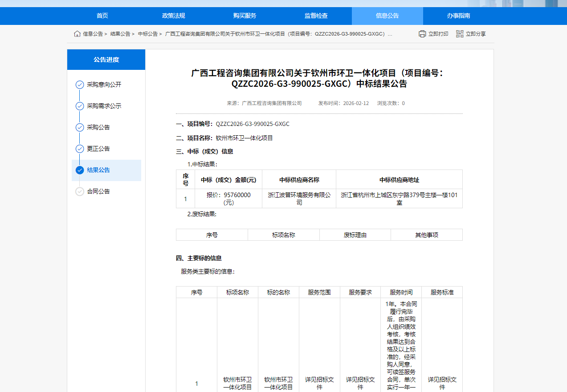This screenshot has width=567, height=392.
Task: Click checkmark icon beside 采购需求公示
Action: coord(80,106)
